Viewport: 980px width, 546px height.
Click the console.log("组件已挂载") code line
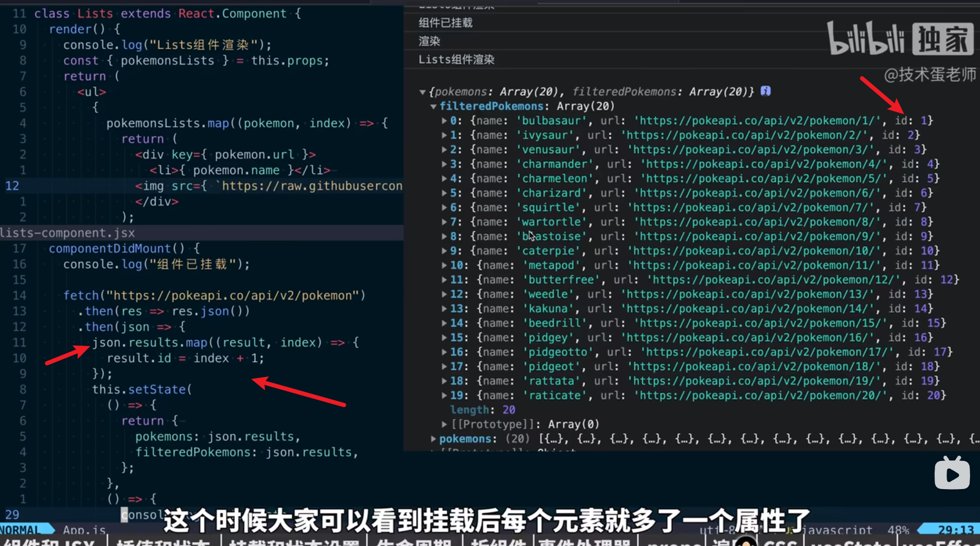click(157, 264)
